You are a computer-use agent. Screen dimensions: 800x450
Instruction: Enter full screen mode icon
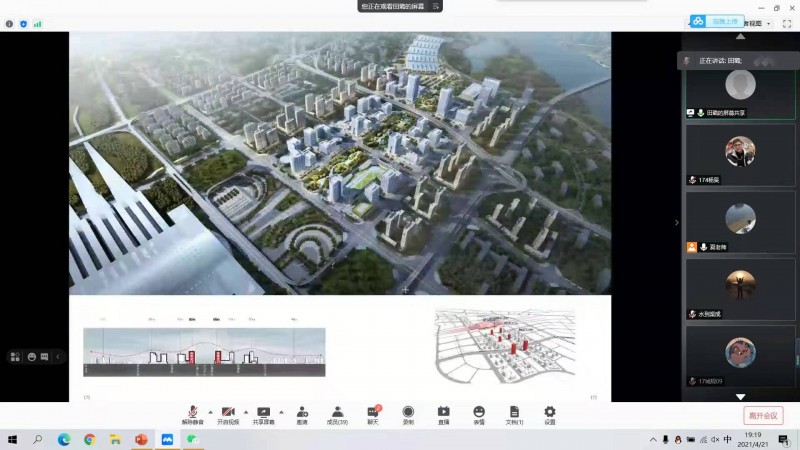click(786, 23)
